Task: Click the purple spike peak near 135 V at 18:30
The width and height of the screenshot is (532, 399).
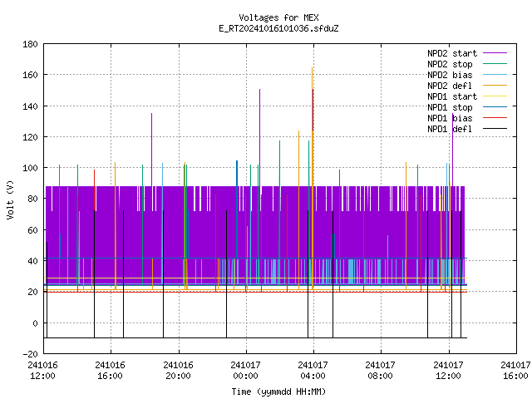Action: pos(151,114)
